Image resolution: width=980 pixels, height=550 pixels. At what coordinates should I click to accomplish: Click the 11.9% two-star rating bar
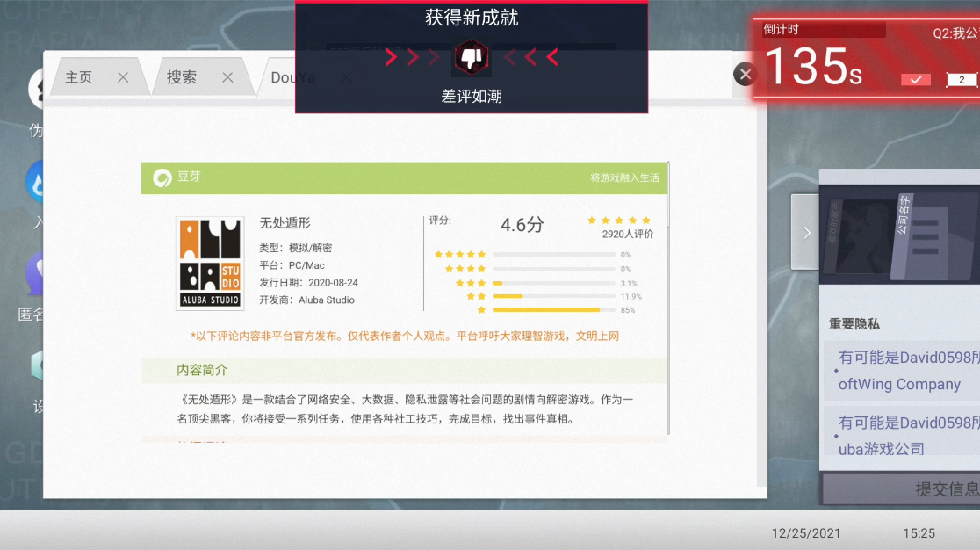tap(554, 296)
